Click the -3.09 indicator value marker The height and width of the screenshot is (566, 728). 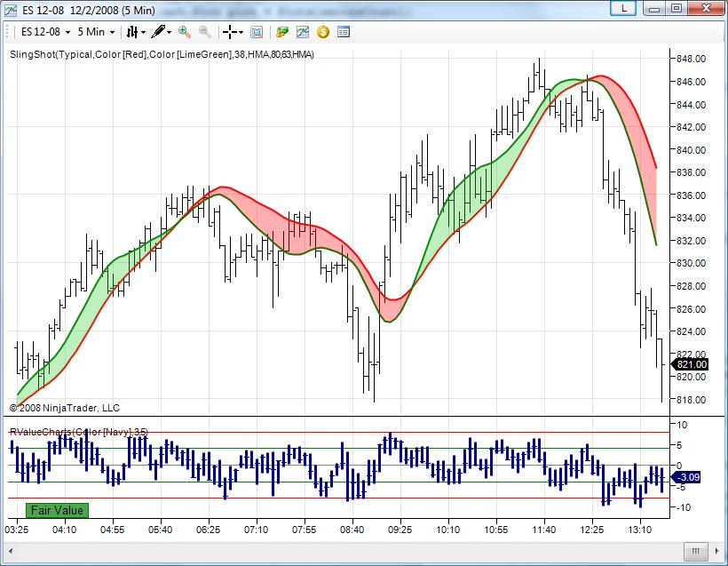point(687,477)
